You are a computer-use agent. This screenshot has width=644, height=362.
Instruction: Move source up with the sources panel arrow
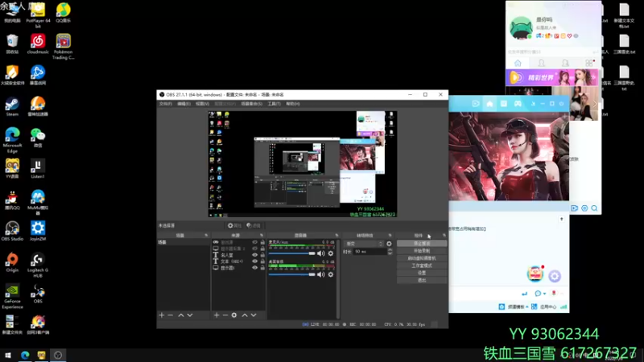[x=245, y=315]
